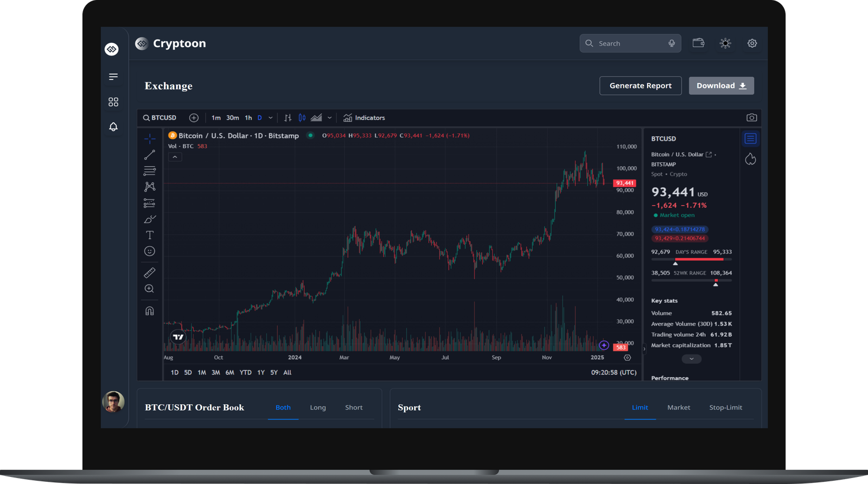Open Bitcoin / U.S. Dollar external link icon

709,155
